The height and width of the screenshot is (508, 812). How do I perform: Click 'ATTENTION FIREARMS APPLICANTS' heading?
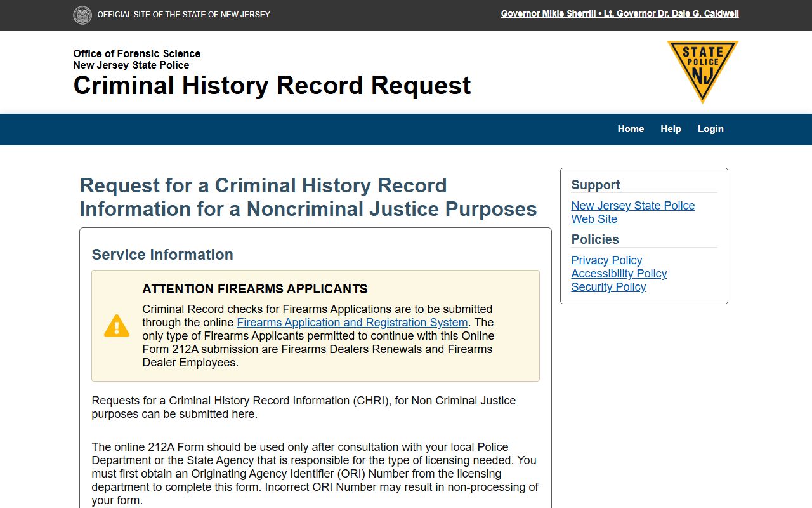[254, 289]
